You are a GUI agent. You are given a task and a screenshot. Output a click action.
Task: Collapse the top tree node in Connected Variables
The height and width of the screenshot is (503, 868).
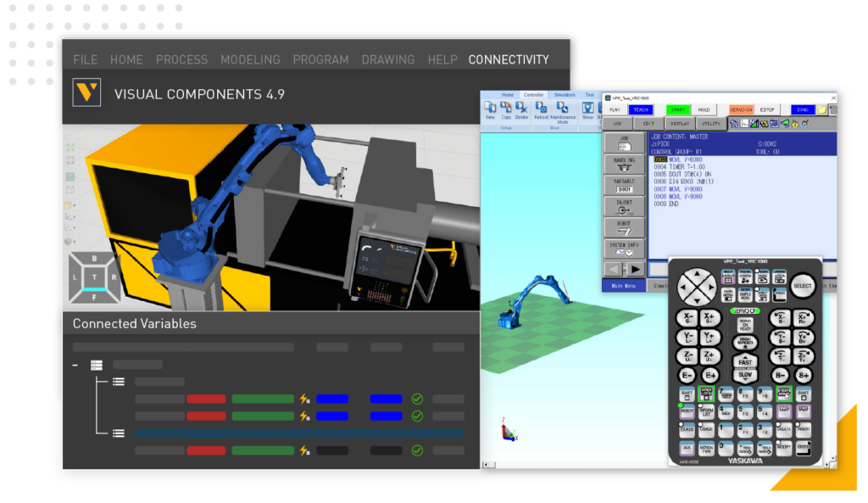click(74, 364)
